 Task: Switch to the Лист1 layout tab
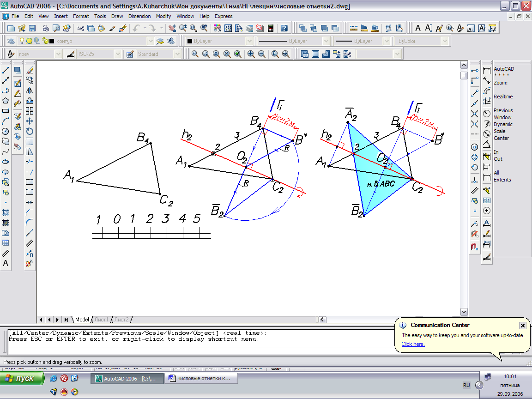pyautogui.click(x=101, y=320)
